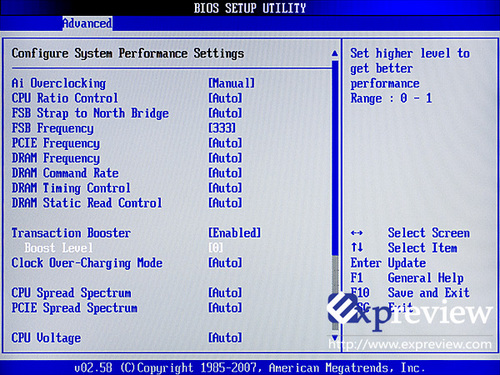Toggle the CPU Spread Spectrum value

click(225, 293)
